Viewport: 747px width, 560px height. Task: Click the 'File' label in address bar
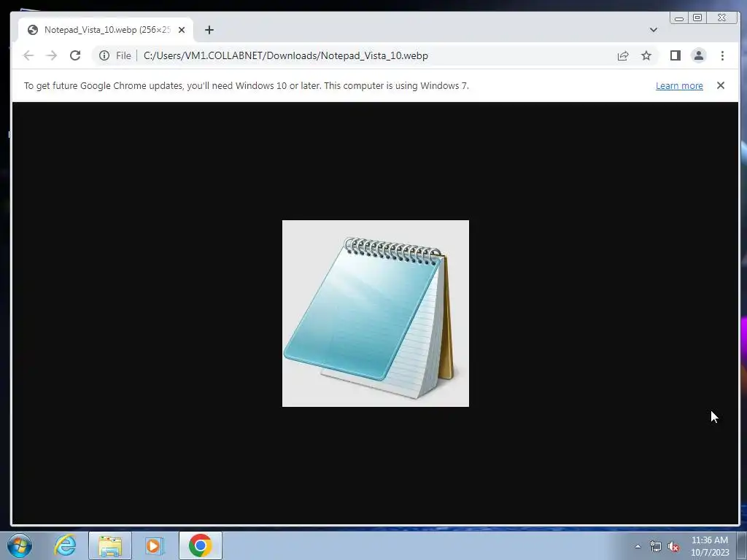coord(123,55)
